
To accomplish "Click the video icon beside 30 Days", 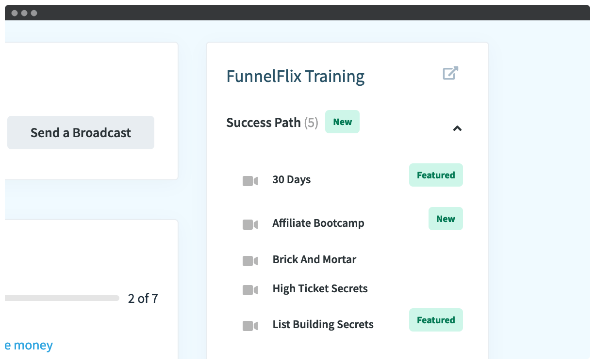I will (x=250, y=181).
